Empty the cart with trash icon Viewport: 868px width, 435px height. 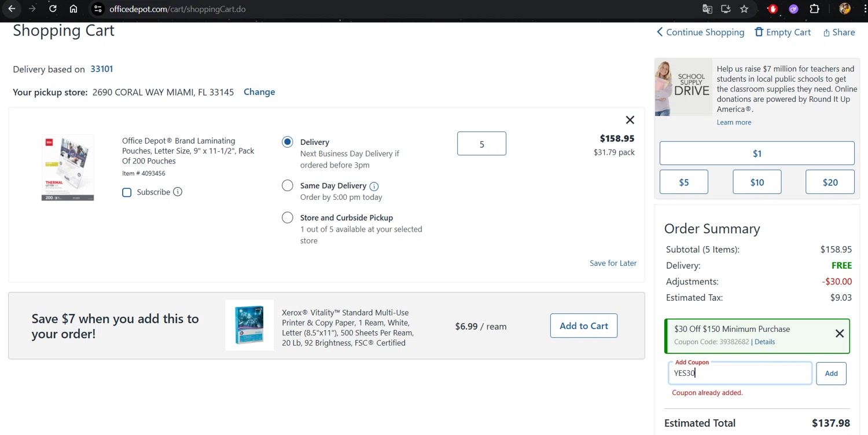coord(782,32)
